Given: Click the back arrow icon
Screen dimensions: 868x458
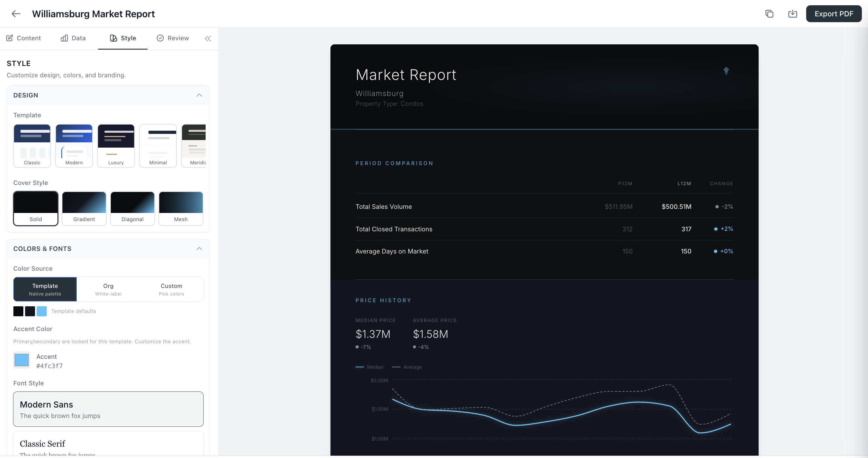Looking at the screenshot, I should (16, 14).
